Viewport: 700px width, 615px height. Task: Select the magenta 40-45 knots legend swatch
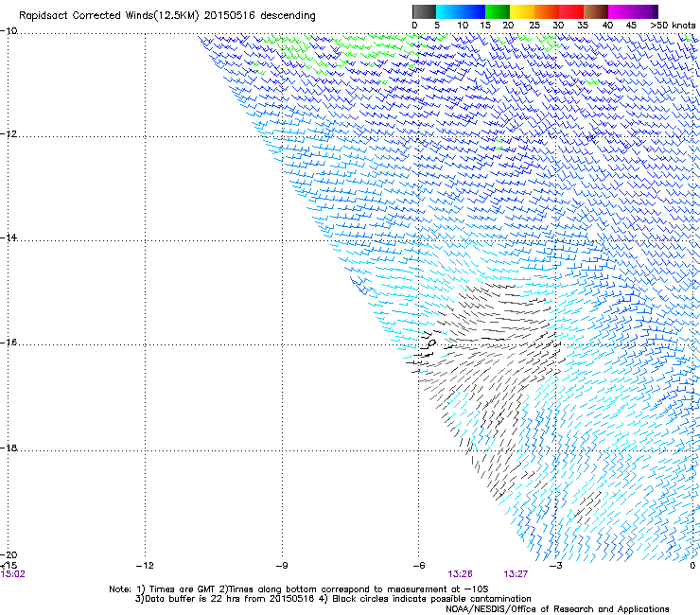point(621,11)
